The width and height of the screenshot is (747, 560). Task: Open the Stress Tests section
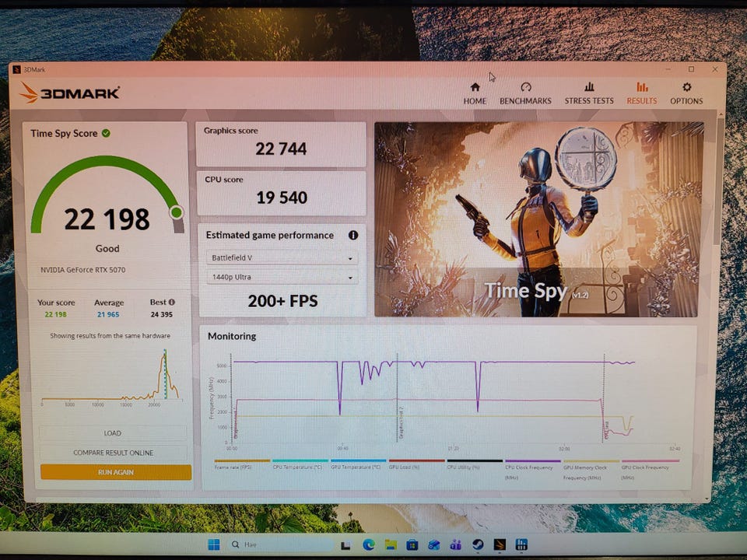coord(589,93)
